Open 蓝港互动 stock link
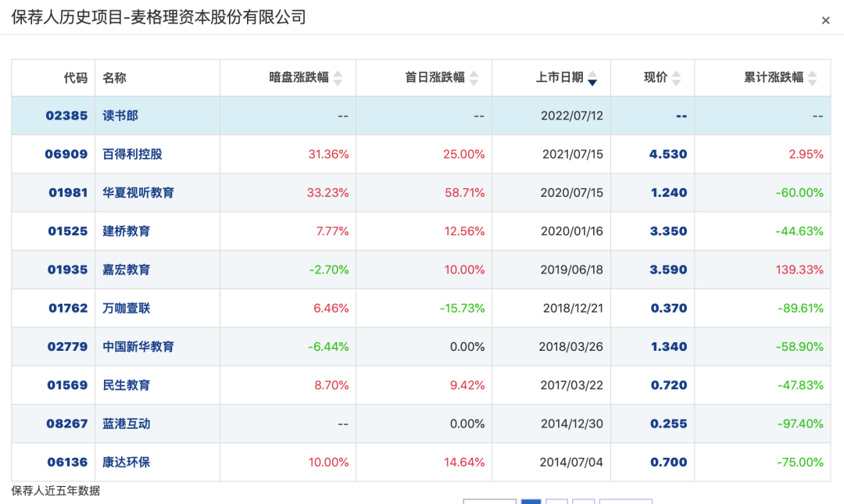The image size is (844, 504). tap(127, 424)
